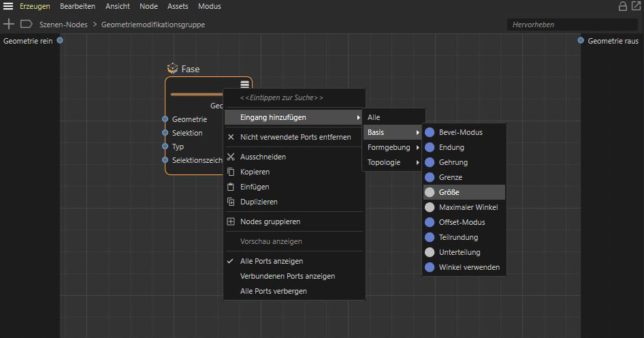This screenshot has width=644, height=338.
Task: Toggle Alle Ports anzeigen checkmark option
Action: (x=272, y=261)
